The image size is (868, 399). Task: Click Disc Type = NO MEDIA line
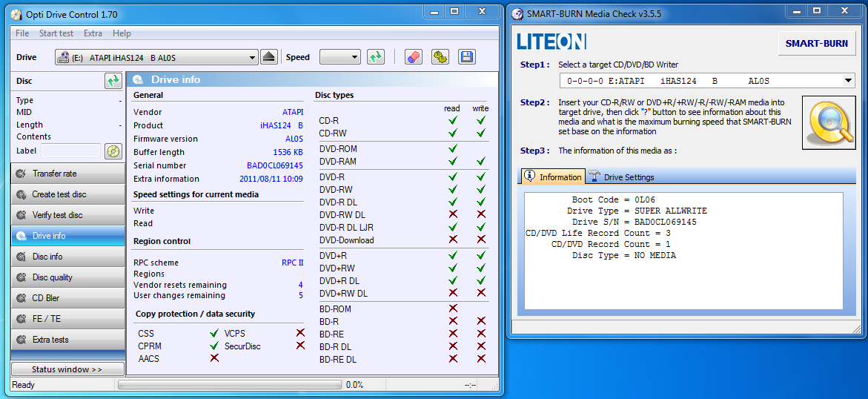coord(624,255)
